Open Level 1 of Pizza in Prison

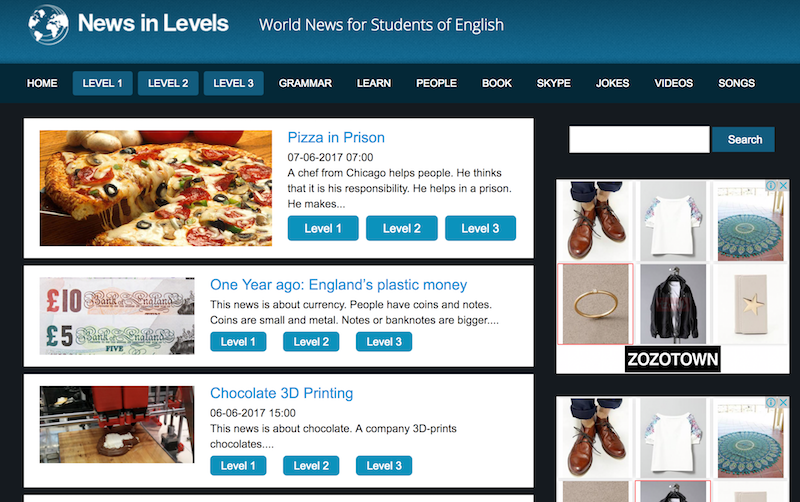coord(323,228)
